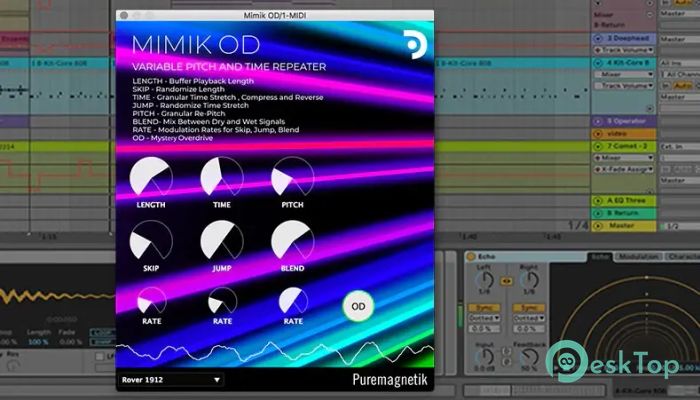Toggle the left channel Sync button

[484, 308]
